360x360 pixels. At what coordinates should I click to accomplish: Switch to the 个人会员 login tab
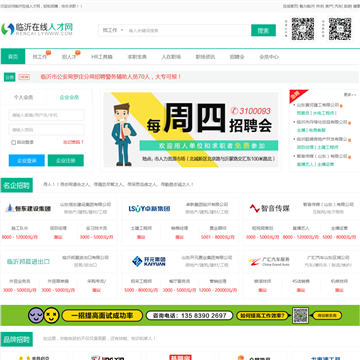(x=23, y=97)
